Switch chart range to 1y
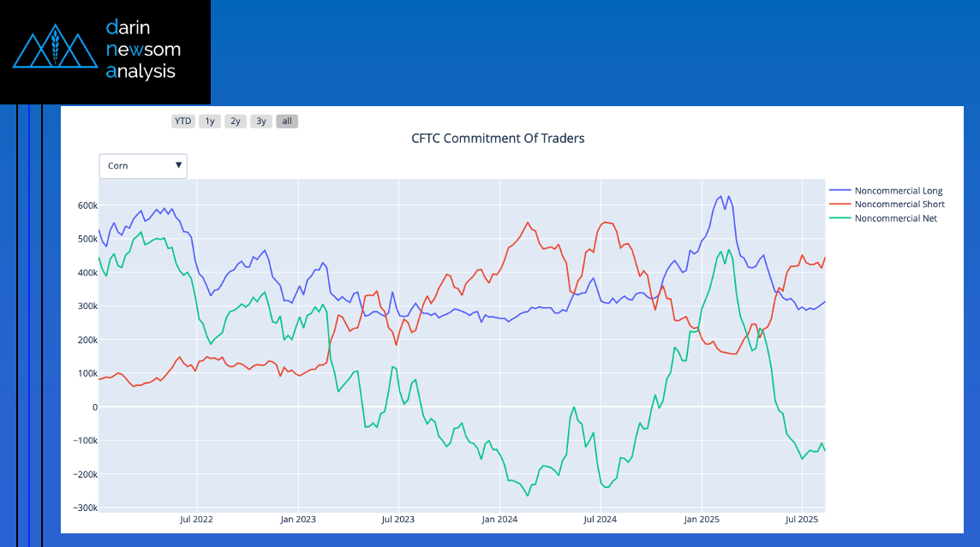The image size is (980, 547). [x=210, y=122]
